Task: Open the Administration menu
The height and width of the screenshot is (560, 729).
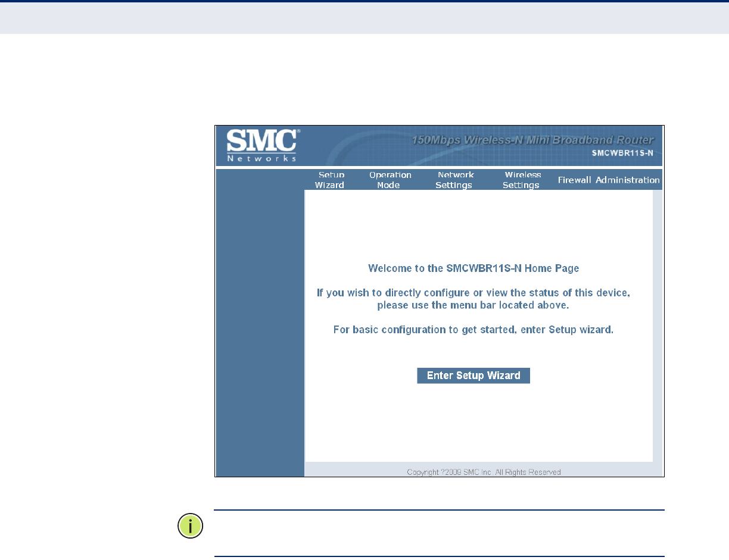Action: tap(628, 180)
